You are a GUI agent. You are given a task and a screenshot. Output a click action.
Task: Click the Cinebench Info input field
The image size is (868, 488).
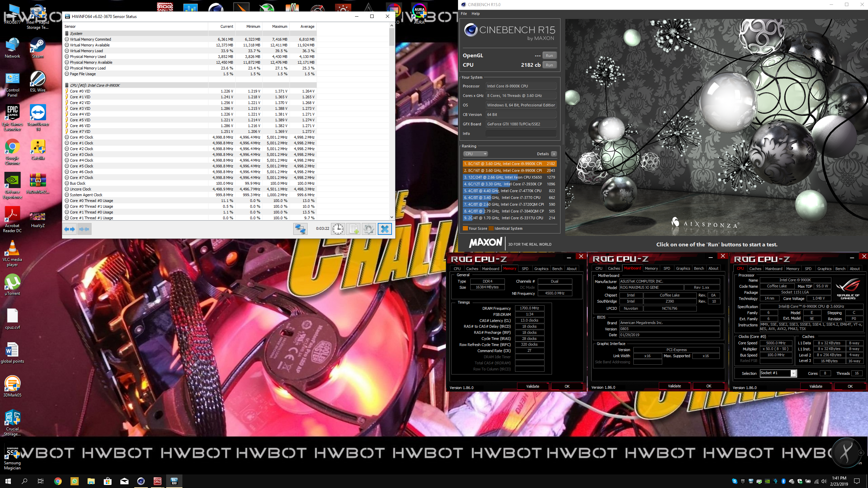coord(521,134)
